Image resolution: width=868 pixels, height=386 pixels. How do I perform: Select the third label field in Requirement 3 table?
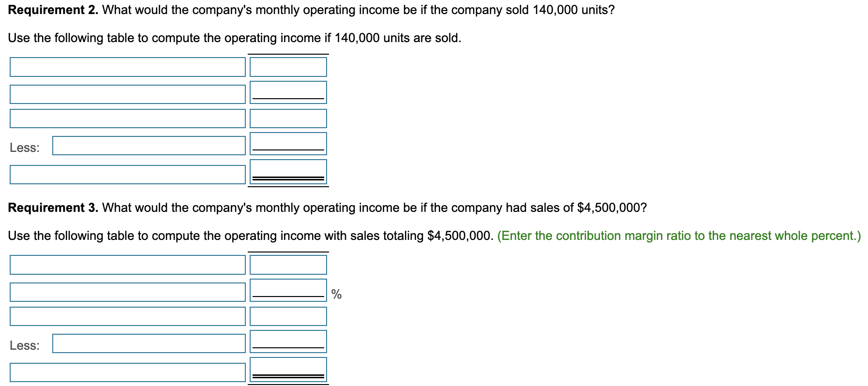[x=127, y=317]
